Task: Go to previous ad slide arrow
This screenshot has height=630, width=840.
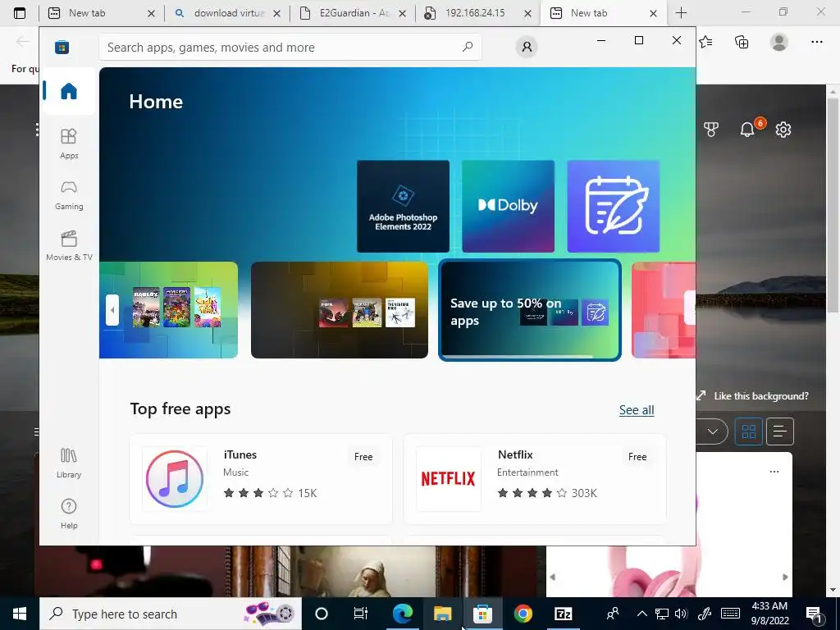Action: pos(552,577)
